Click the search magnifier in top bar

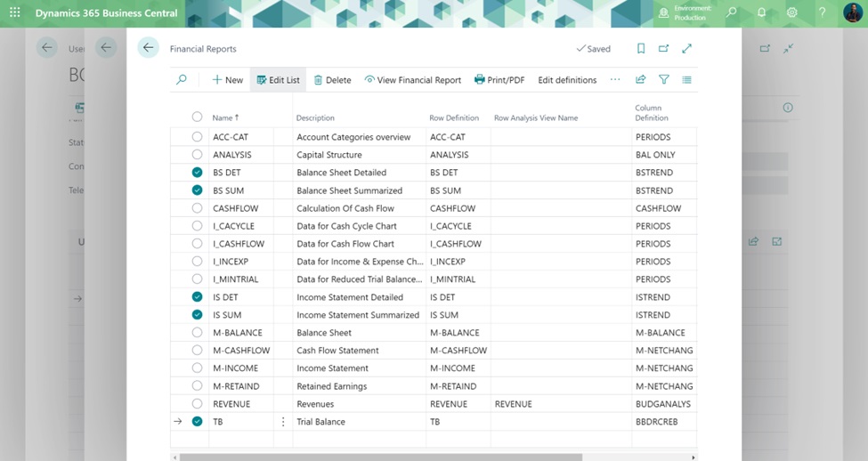click(x=732, y=12)
